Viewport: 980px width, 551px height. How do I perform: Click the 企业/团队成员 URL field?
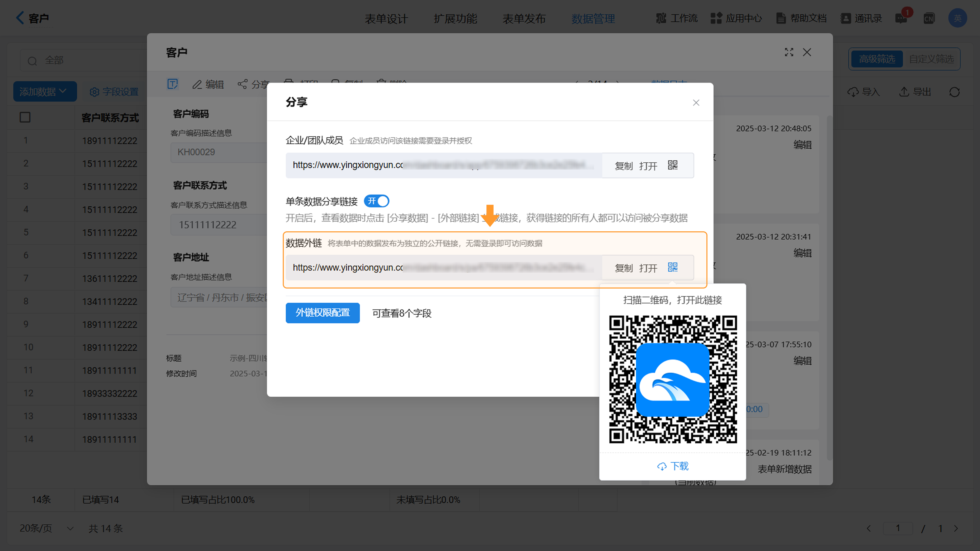(x=444, y=165)
